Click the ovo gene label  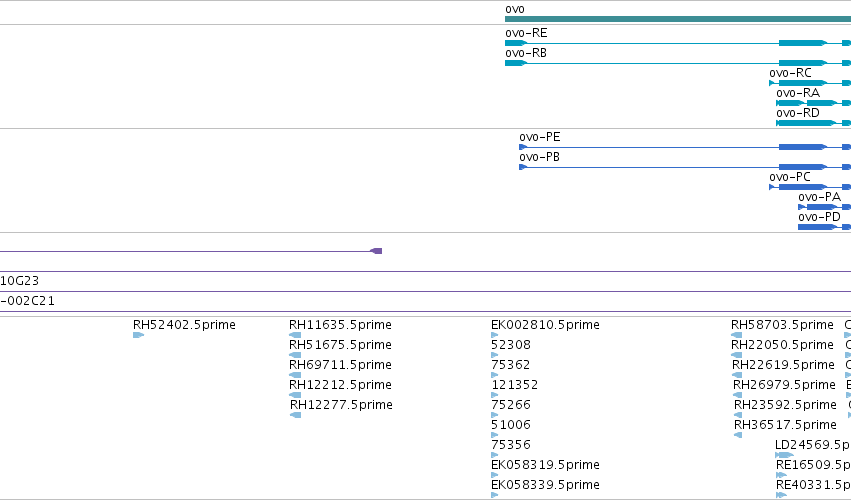[515, 9]
